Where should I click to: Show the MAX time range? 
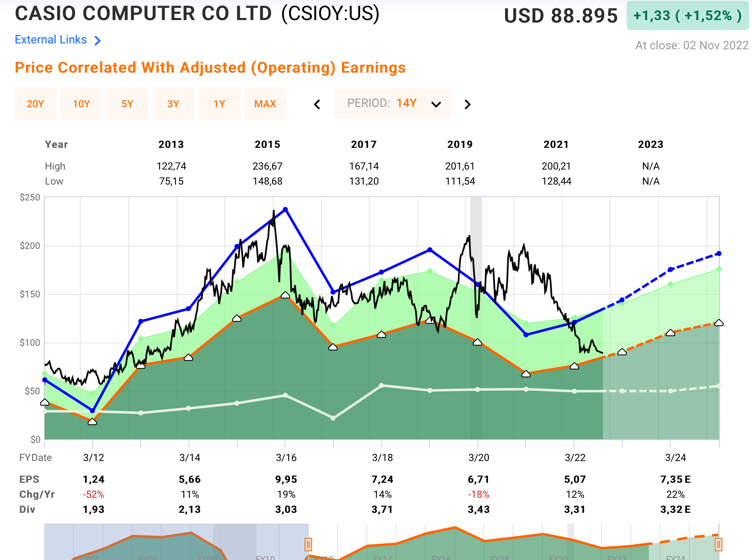[x=265, y=104]
